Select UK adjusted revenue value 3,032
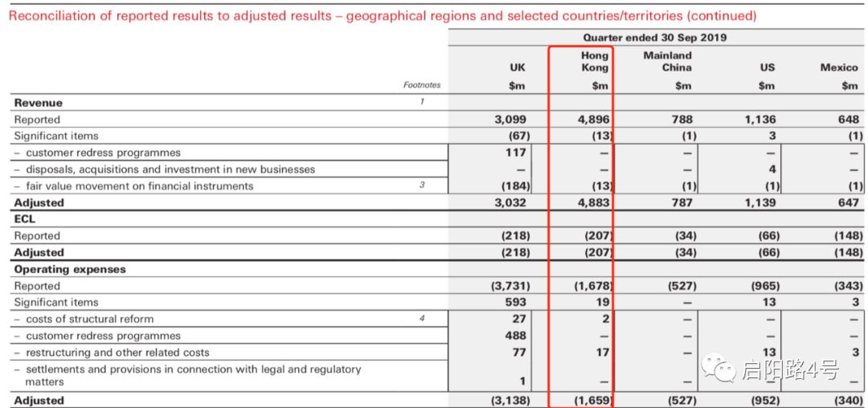Screen dimensions: 868x408 click(511, 202)
